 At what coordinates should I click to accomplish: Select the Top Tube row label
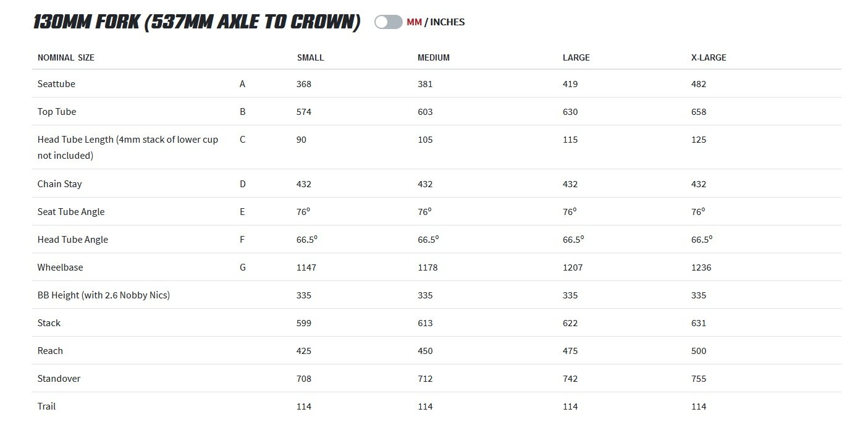[57, 112]
